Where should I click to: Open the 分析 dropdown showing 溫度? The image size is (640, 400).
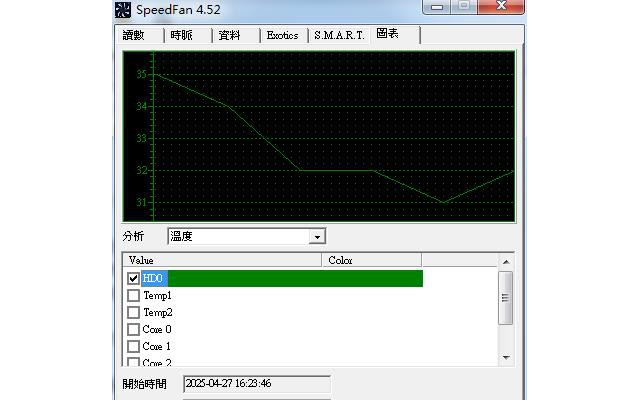click(x=247, y=236)
